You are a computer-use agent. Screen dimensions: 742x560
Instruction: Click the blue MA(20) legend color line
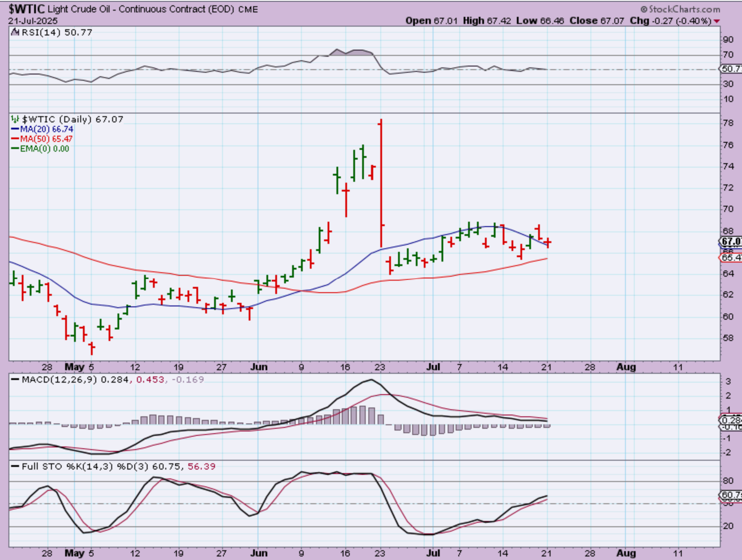click(15, 129)
